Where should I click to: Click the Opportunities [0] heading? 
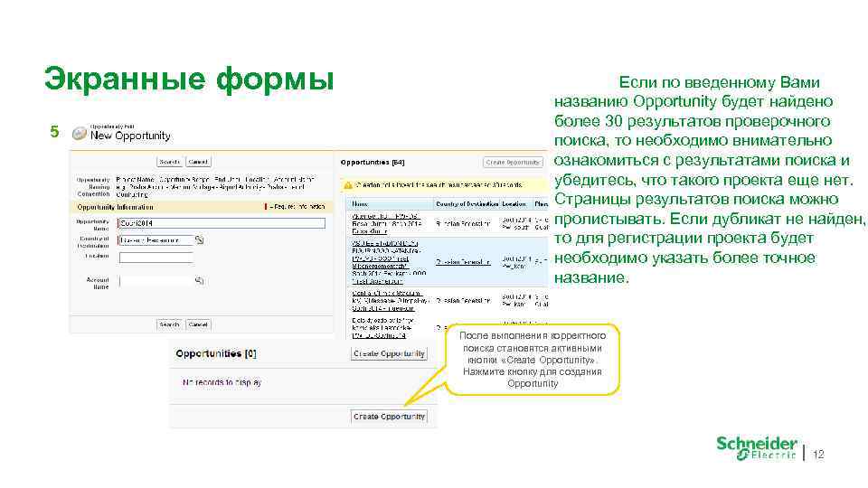(x=216, y=353)
